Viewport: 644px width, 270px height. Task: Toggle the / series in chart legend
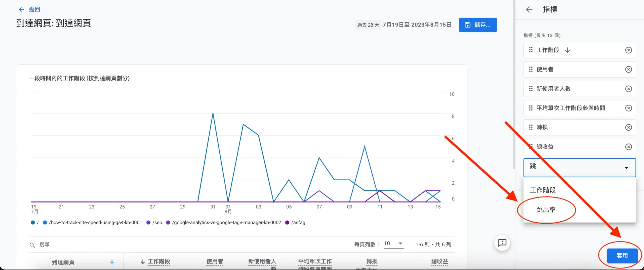[35, 223]
